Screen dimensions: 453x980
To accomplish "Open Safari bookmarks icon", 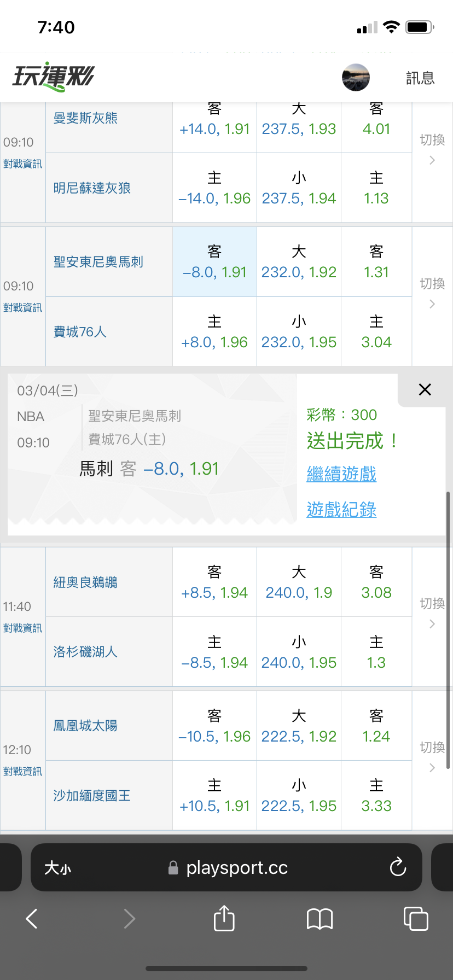I will point(320,919).
